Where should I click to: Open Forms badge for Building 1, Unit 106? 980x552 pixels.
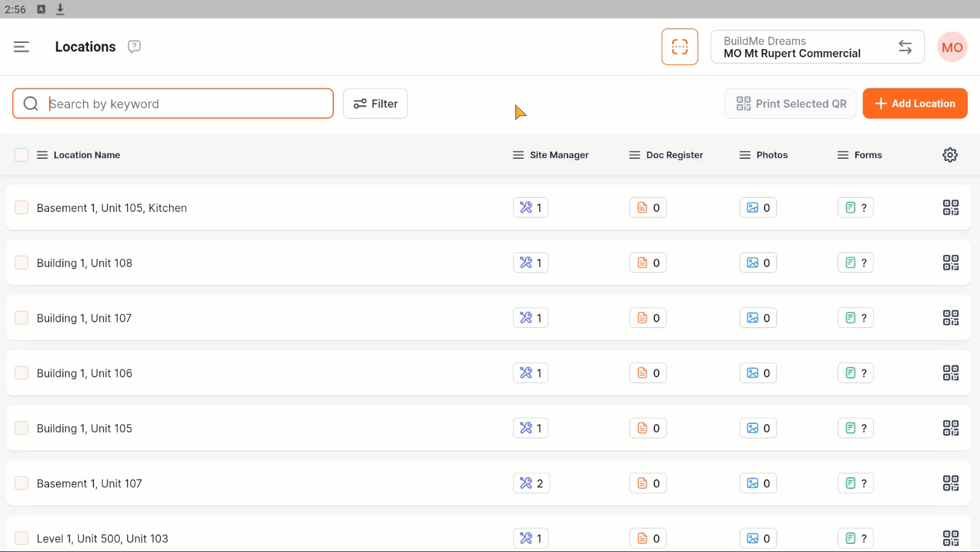855,373
